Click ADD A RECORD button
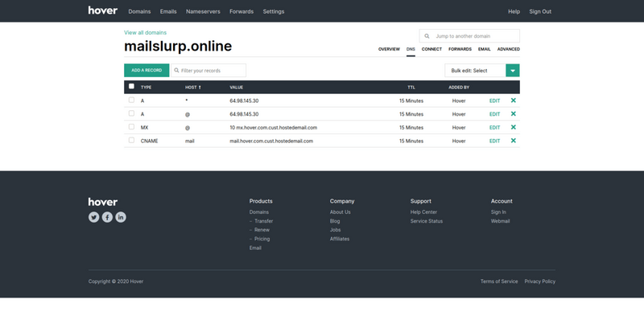 (147, 71)
